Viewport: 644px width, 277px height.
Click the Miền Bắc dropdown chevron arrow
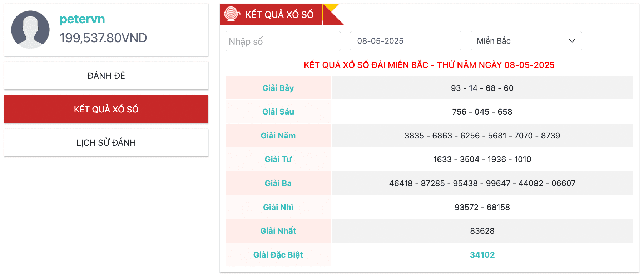[572, 41]
